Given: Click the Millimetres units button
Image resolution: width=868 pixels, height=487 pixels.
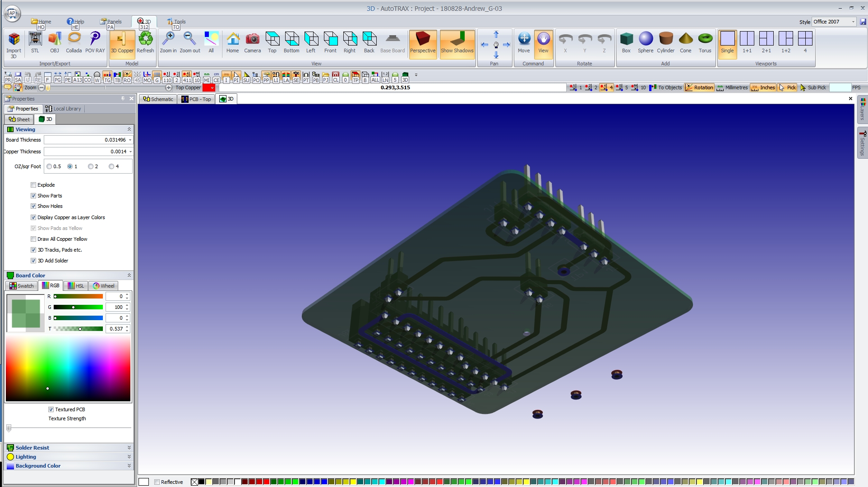Looking at the screenshot, I should tap(732, 87).
